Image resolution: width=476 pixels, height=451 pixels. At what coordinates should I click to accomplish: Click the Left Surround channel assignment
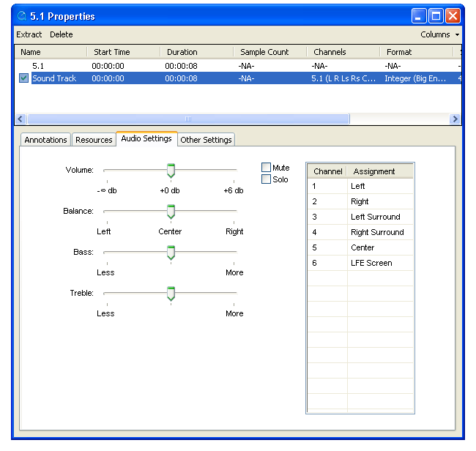pyautogui.click(x=375, y=217)
